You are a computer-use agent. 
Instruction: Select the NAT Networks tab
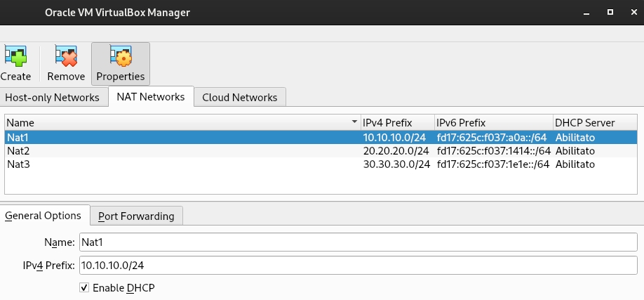[x=150, y=97]
